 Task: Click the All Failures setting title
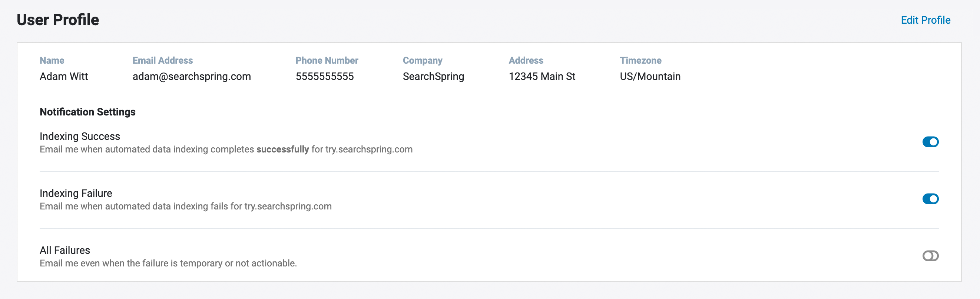tap(64, 250)
